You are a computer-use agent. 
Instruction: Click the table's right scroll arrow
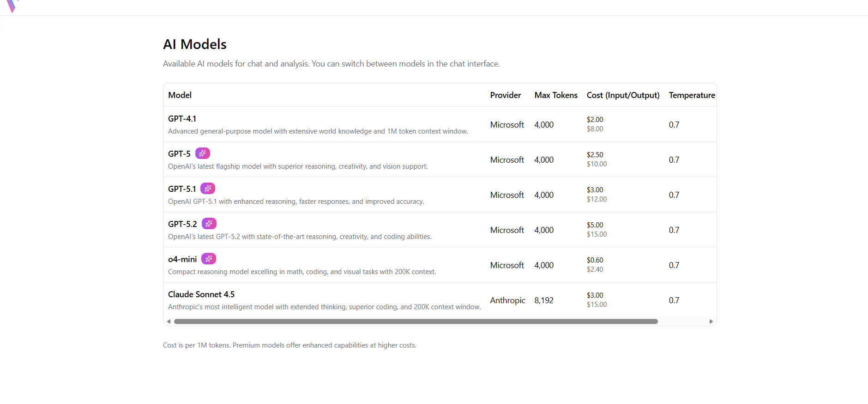tap(711, 321)
